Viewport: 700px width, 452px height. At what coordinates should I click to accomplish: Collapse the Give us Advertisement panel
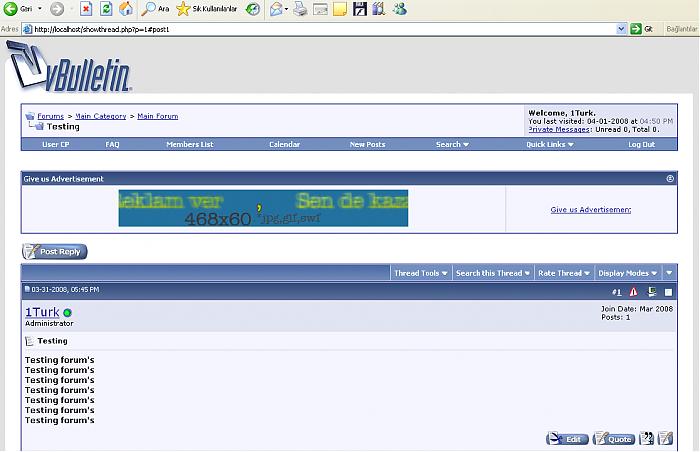tap(670, 179)
